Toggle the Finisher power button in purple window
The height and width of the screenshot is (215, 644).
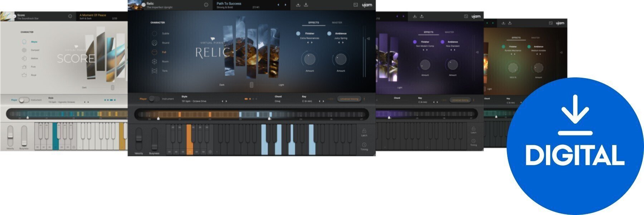pyautogui.click(x=415, y=42)
